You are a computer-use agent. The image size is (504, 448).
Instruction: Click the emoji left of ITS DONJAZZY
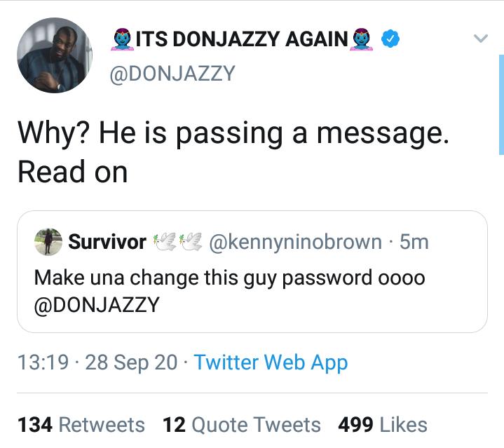(123, 40)
